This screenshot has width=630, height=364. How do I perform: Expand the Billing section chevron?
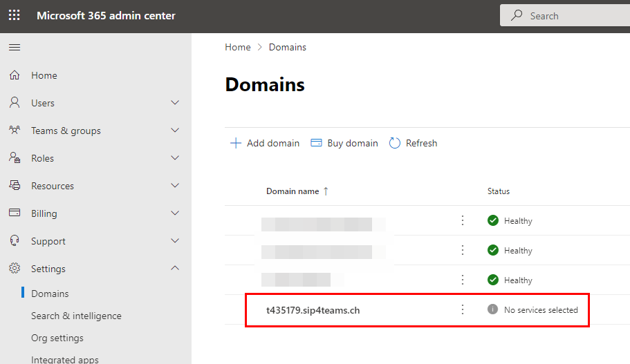[175, 213]
